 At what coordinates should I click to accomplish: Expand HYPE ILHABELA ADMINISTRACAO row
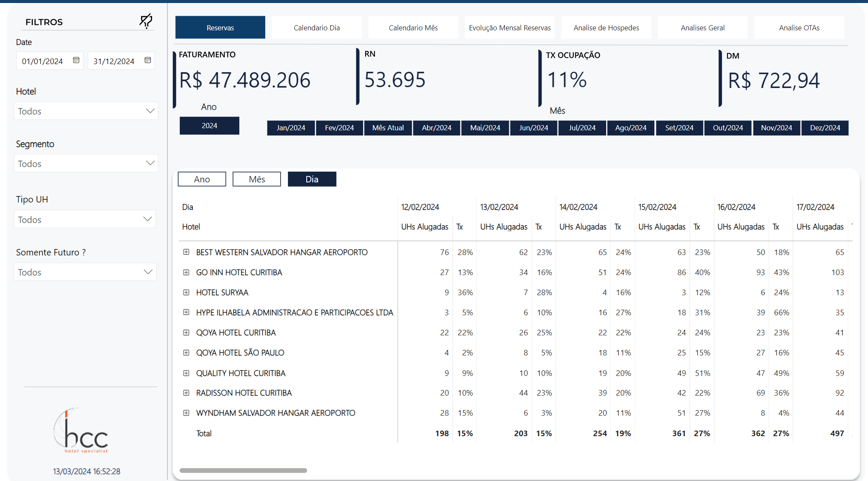coord(186,312)
